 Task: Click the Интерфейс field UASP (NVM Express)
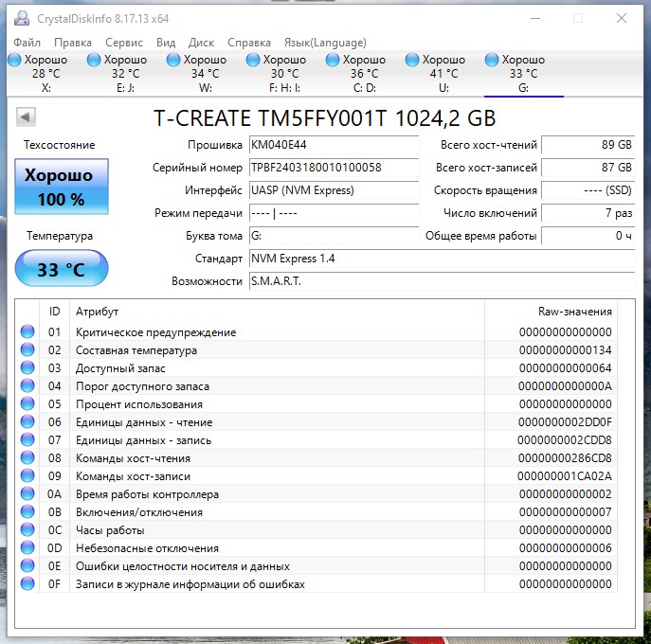pyautogui.click(x=334, y=190)
